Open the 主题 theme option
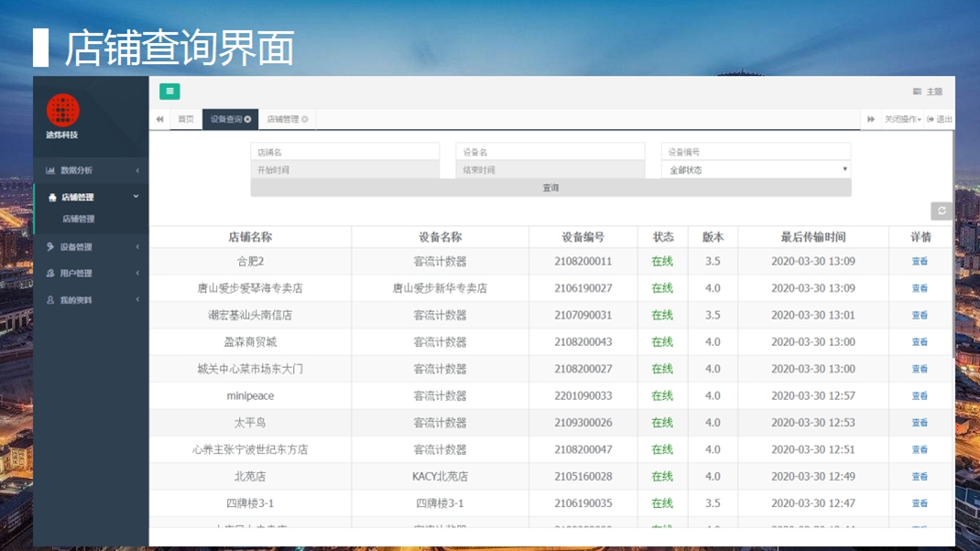Screen dimensions: 980x551 (x=928, y=92)
